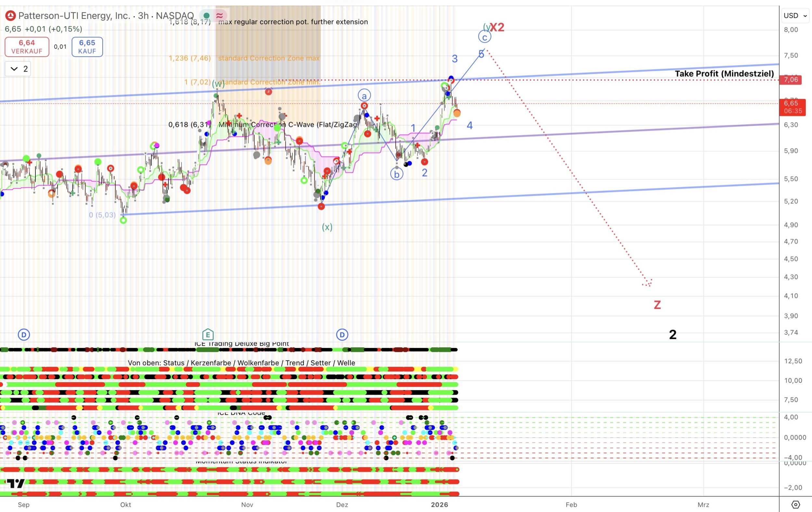Select the Take Profit (Mindestziel) text label
Screen dimensions: 812x512
(x=724, y=73)
